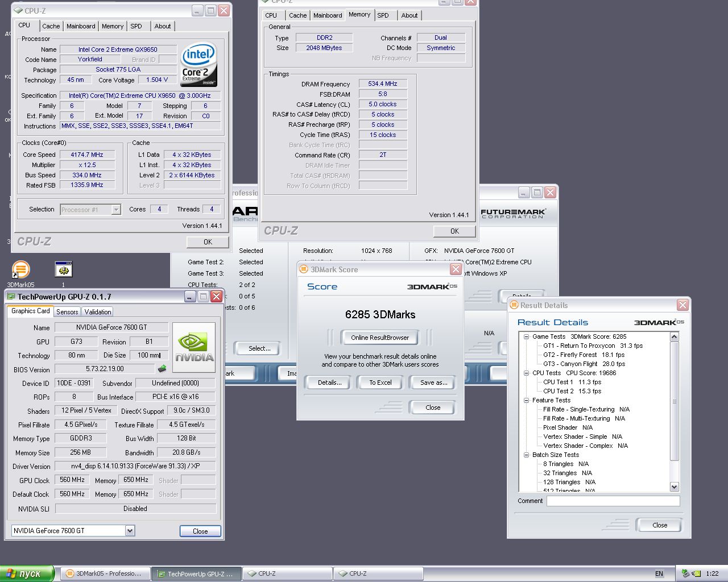Switch to the first CPU-Z taskbar button

287,573
